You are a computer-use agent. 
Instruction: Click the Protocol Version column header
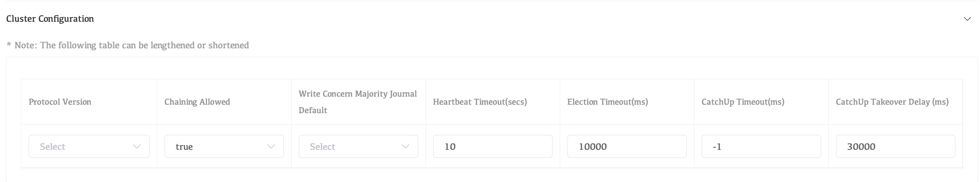pos(60,102)
